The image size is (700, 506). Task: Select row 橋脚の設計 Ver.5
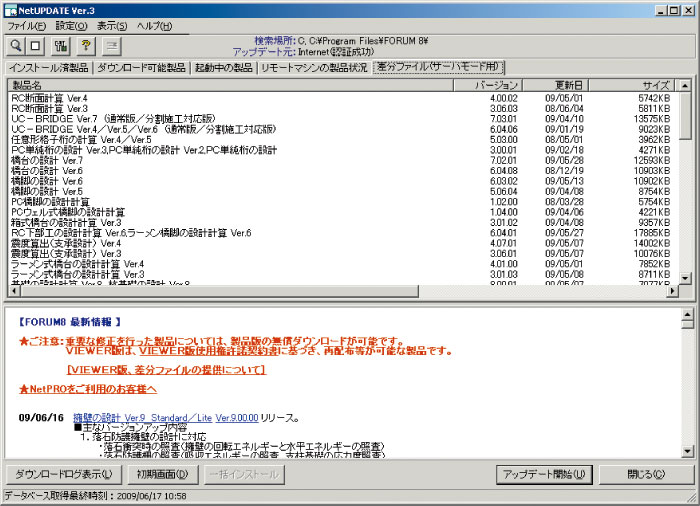coord(342,192)
